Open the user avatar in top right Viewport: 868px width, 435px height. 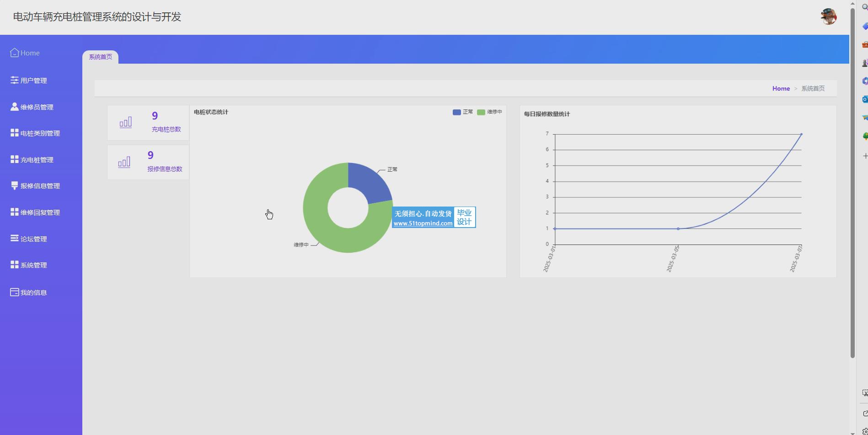828,16
